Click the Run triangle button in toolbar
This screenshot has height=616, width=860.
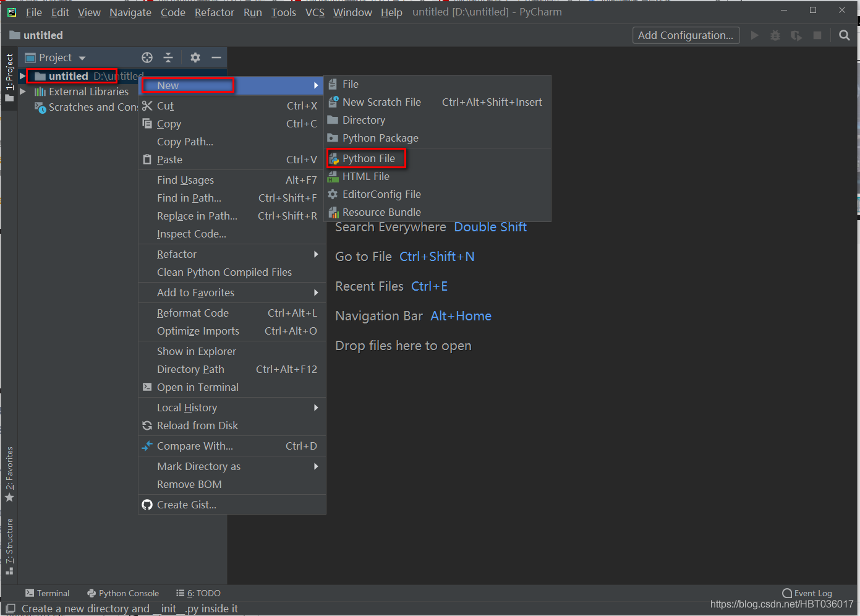[x=755, y=35]
